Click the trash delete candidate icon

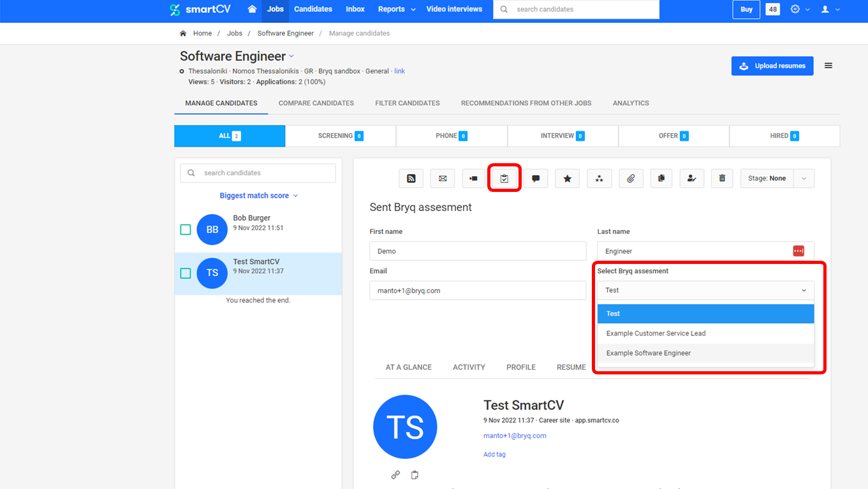(x=722, y=179)
